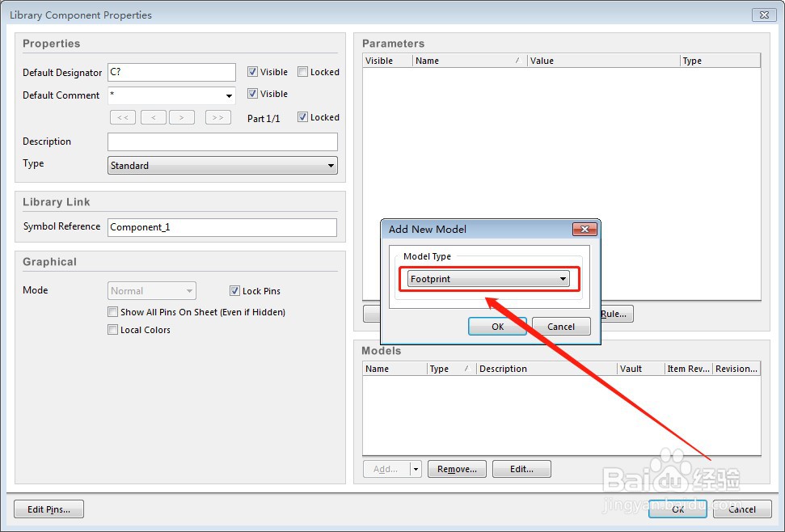Go to previous part with < button

point(153,117)
